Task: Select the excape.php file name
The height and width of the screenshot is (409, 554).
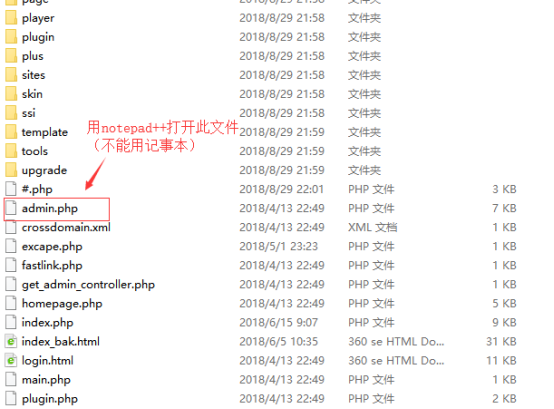Action: (x=52, y=247)
